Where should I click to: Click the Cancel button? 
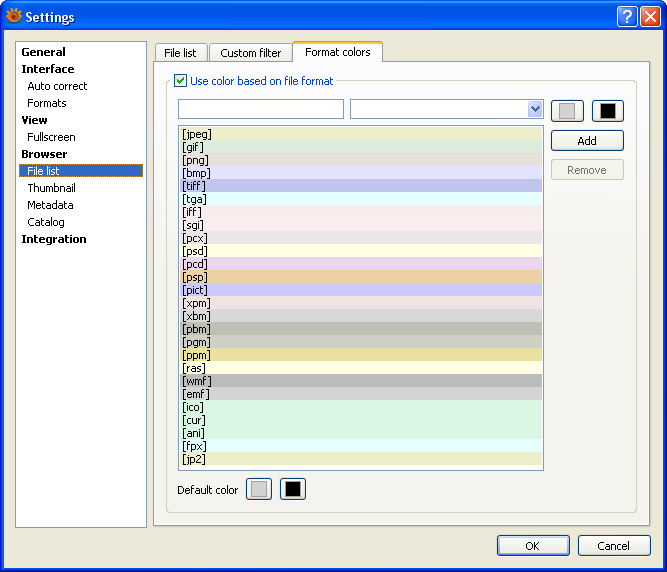[613, 545]
